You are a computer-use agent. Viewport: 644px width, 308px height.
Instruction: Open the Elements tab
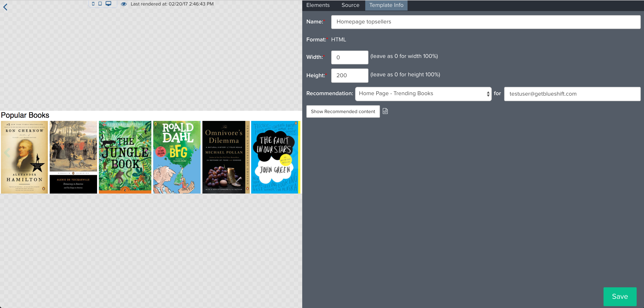(318, 5)
